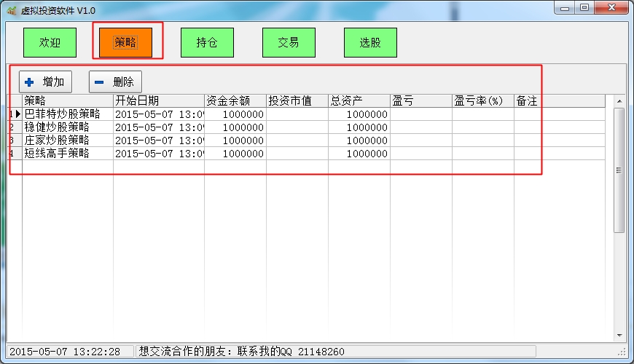The width and height of the screenshot is (634, 364).
Task: Click the scroll up arrow of table
Action: (x=619, y=101)
